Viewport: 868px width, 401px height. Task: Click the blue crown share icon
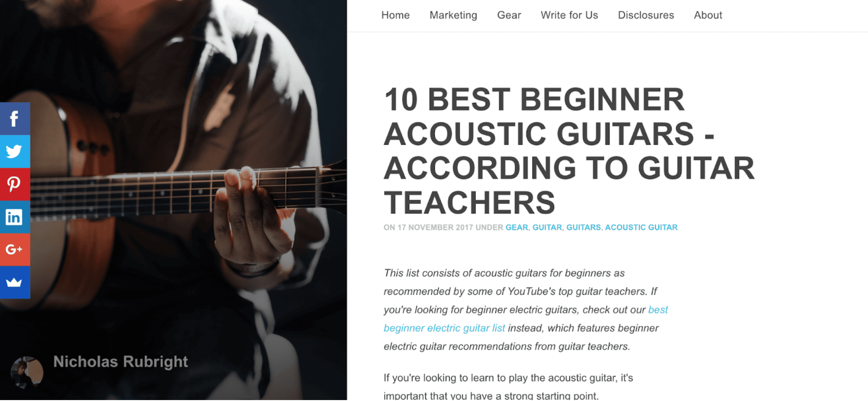(x=15, y=282)
